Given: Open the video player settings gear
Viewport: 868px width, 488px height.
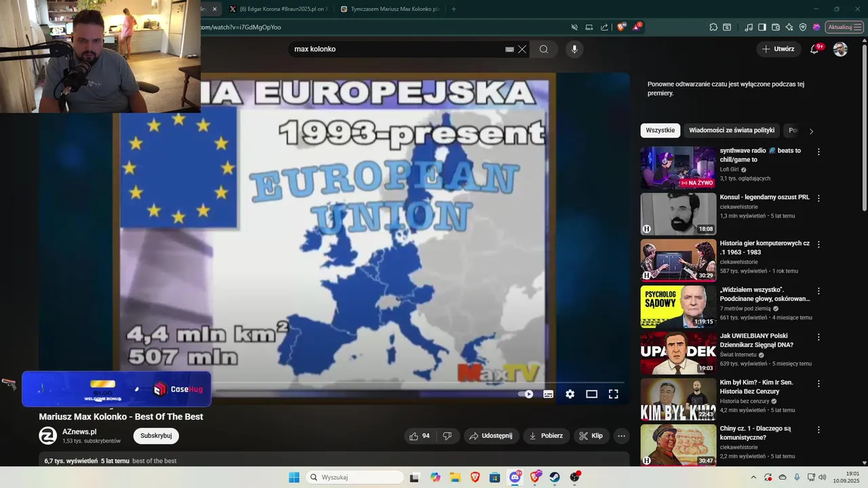Looking at the screenshot, I should coord(570,394).
